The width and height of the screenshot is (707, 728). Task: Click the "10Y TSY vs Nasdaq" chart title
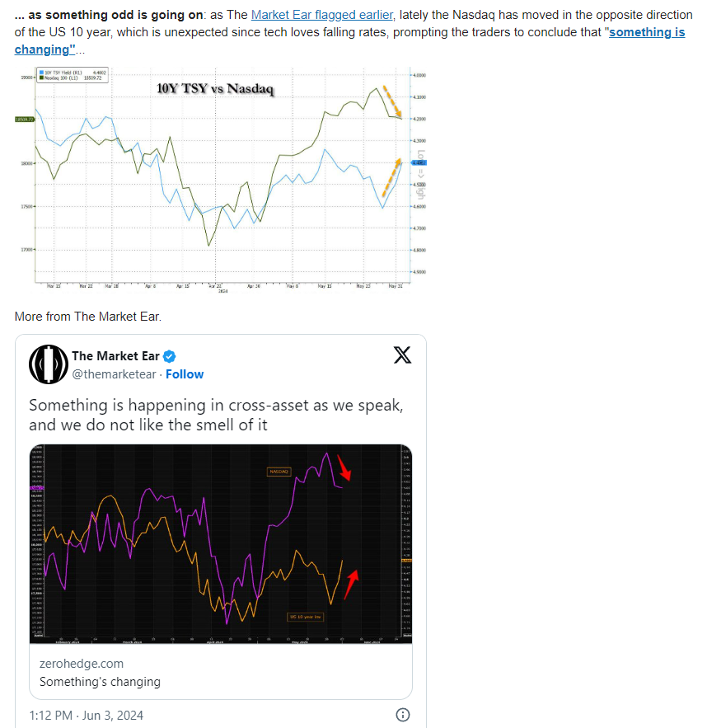pyautogui.click(x=214, y=88)
